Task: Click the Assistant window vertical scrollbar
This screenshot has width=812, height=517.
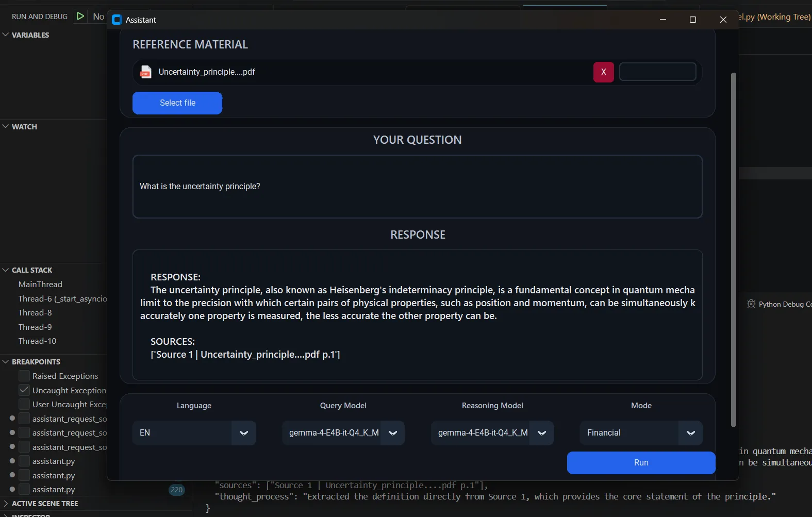Action: coord(733,249)
